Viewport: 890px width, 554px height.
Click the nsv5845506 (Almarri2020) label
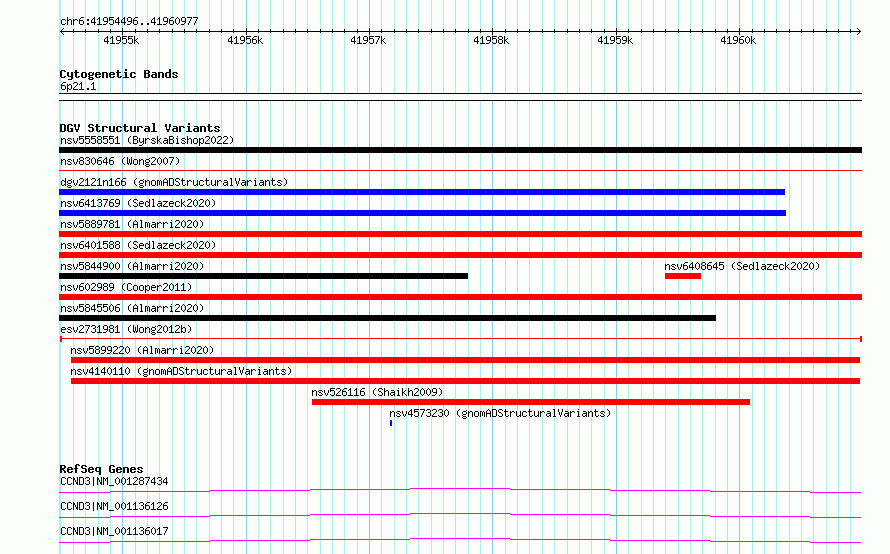pyautogui.click(x=132, y=308)
